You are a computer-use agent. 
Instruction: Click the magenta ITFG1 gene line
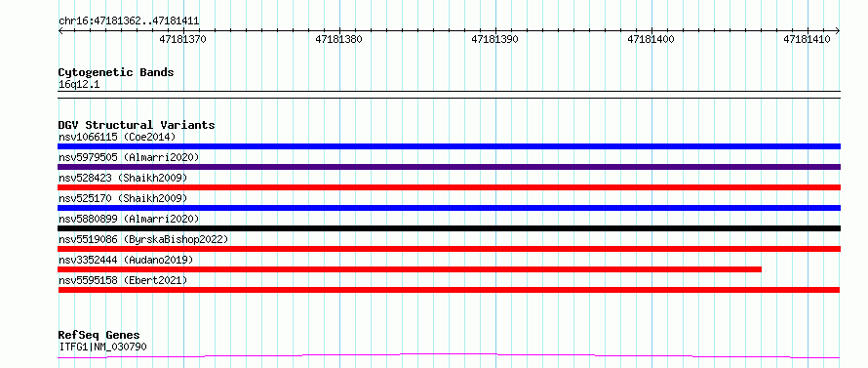pos(449,355)
